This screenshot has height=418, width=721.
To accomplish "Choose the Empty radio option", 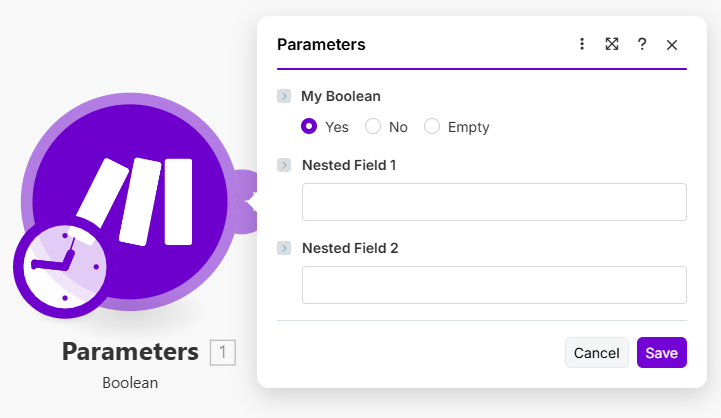I will coord(432,127).
